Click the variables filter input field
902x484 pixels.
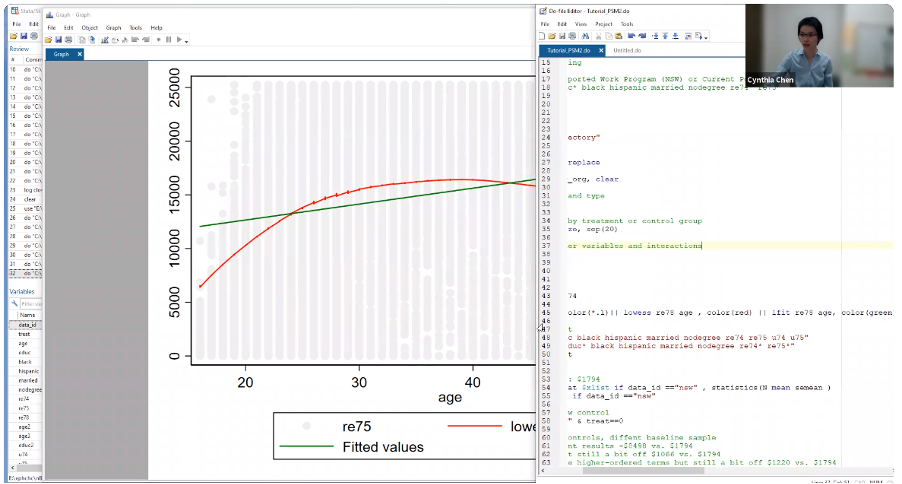[30, 303]
